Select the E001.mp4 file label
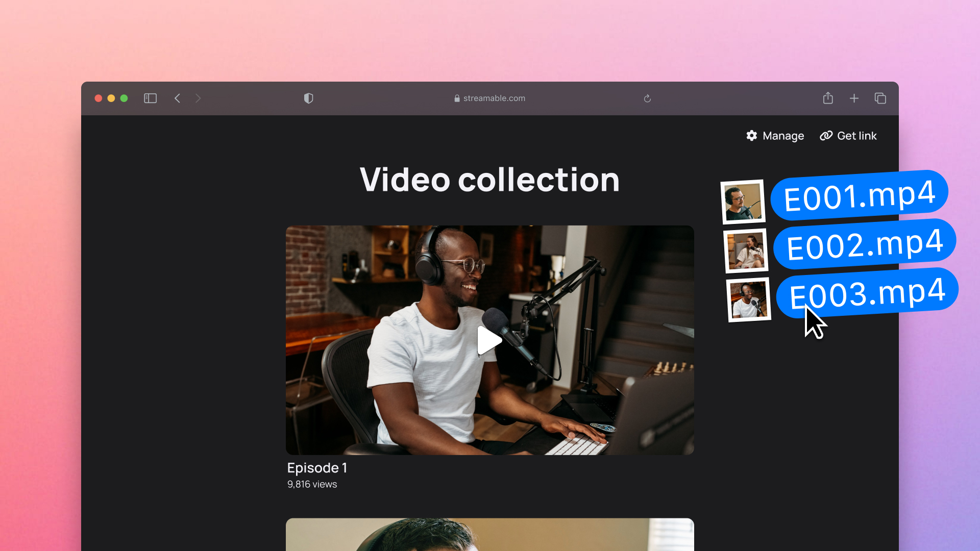This screenshot has width=980, height=551. click(x=860, y=196)
